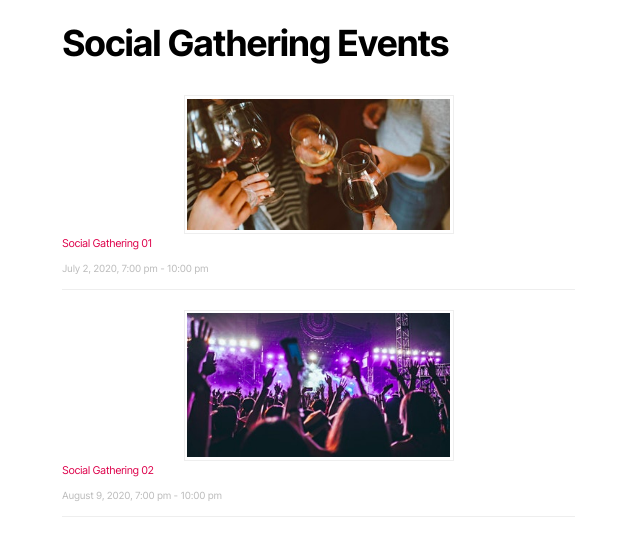Click the word Social in the main heading

point(111,43)
